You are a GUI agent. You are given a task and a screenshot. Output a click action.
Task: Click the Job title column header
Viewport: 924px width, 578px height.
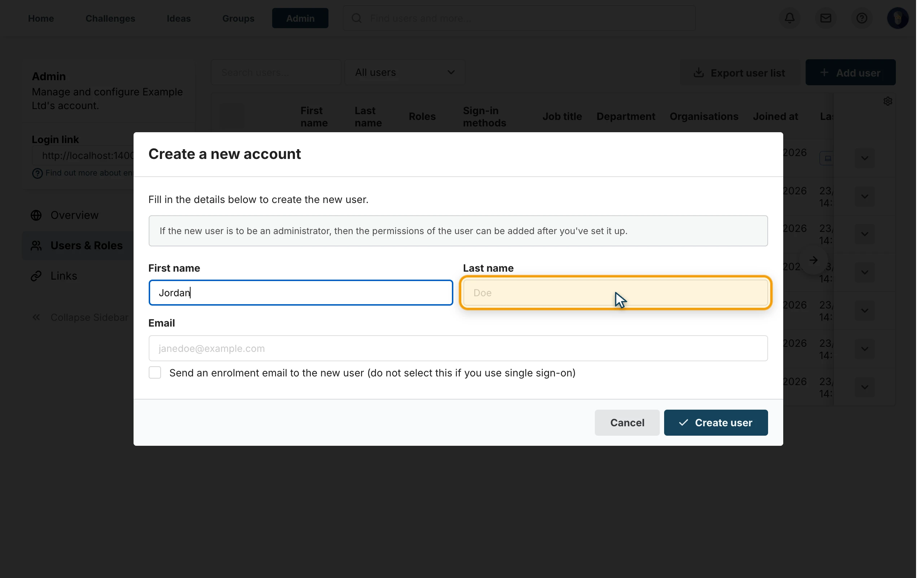tap(562, 116)
